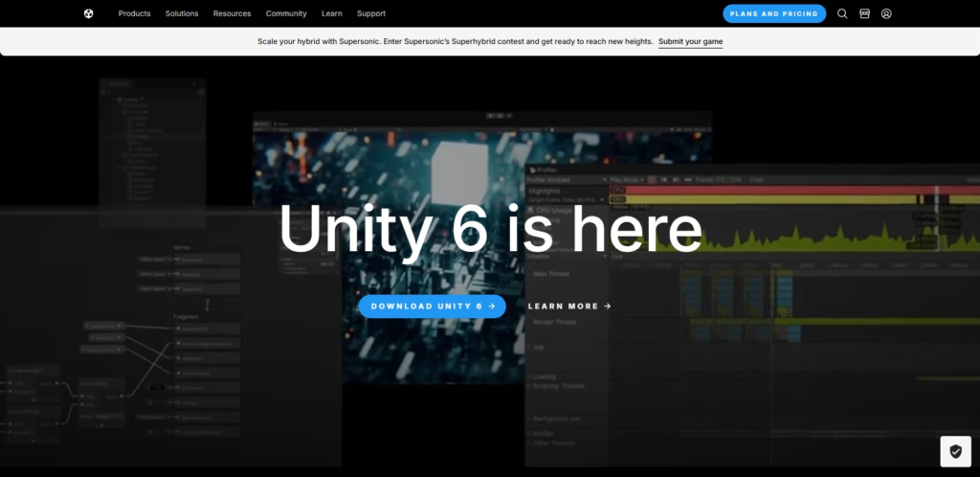This screenshot has width=980, height=477.
Task: Open the Learn menu
Action: click(332, 13)
